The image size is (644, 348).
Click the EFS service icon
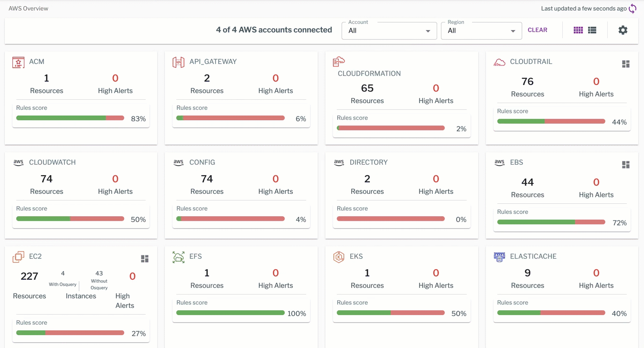point(178,257)
